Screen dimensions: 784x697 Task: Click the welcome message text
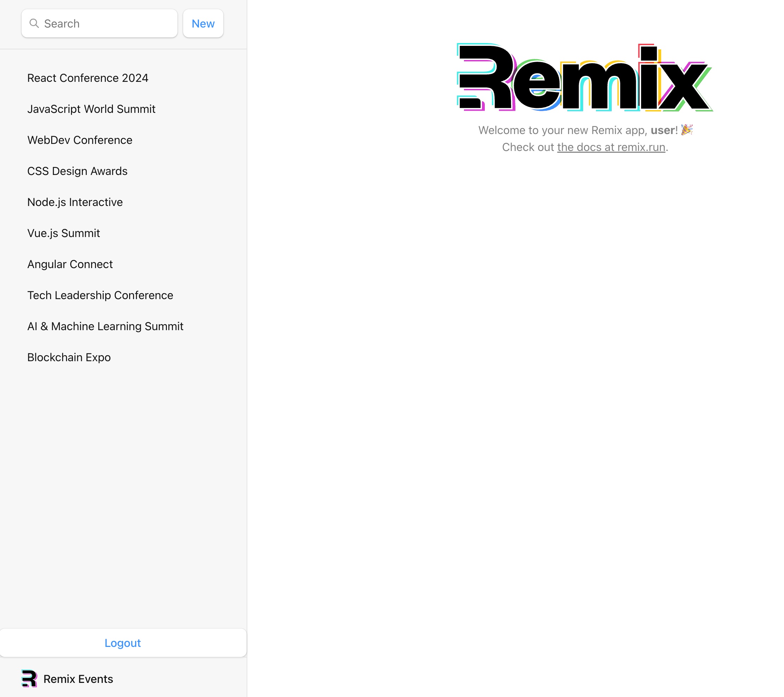coord(585,131)
